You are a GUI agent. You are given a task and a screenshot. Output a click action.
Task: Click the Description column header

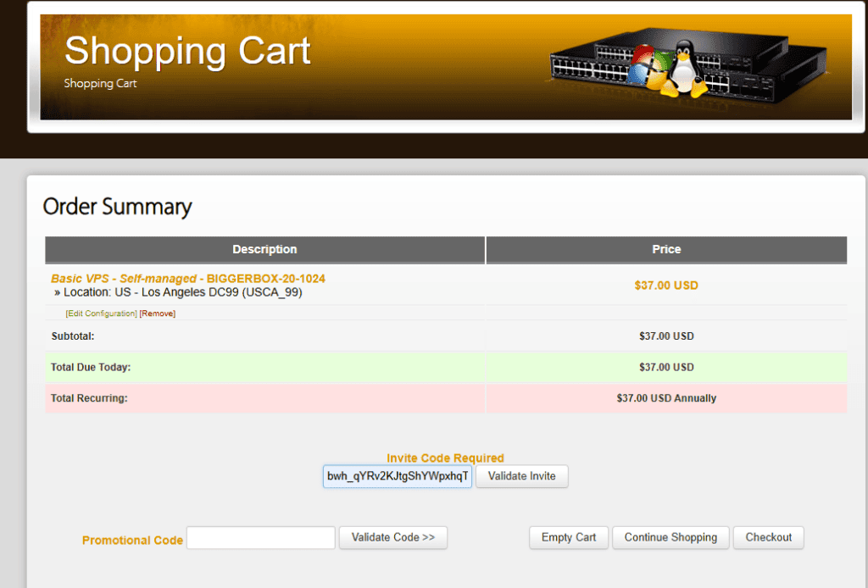264,249
